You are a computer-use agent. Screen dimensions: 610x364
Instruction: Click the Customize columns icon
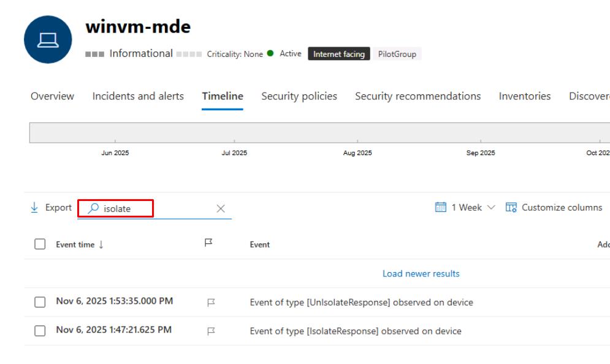(x=511, y=208)
